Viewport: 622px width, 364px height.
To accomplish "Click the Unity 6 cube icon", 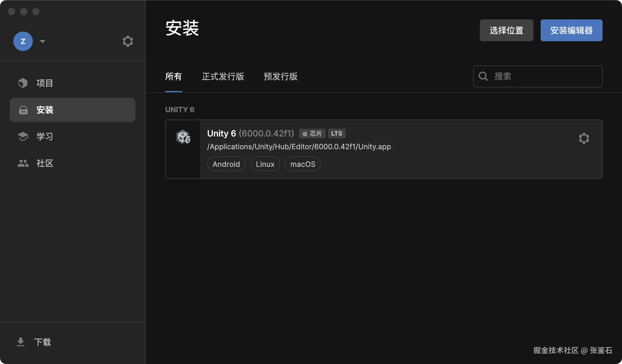I will [x=183, y=137].
